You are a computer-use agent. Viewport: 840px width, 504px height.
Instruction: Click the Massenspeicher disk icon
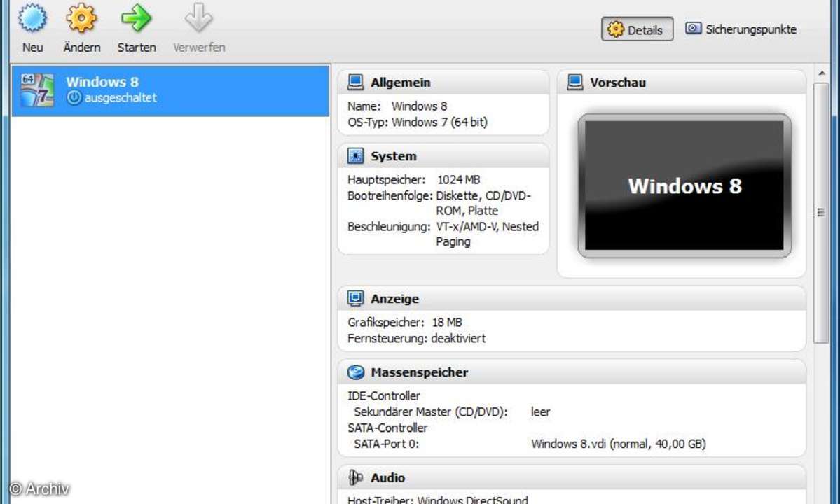356,372
